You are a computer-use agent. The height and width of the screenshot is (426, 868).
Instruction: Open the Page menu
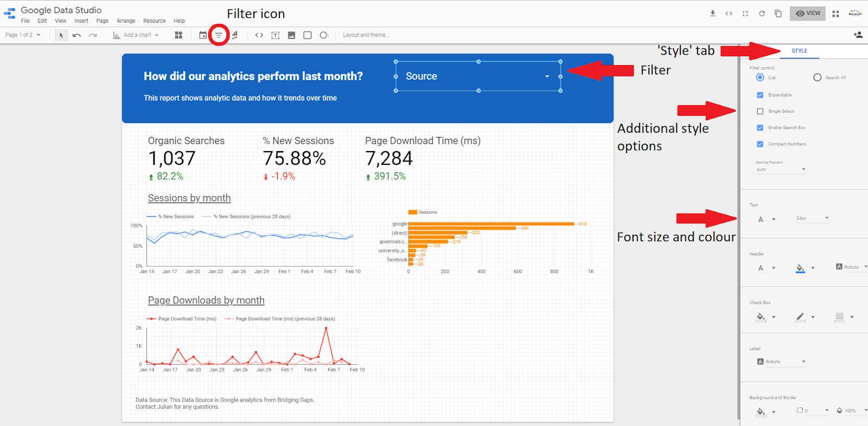coord(103,21)
